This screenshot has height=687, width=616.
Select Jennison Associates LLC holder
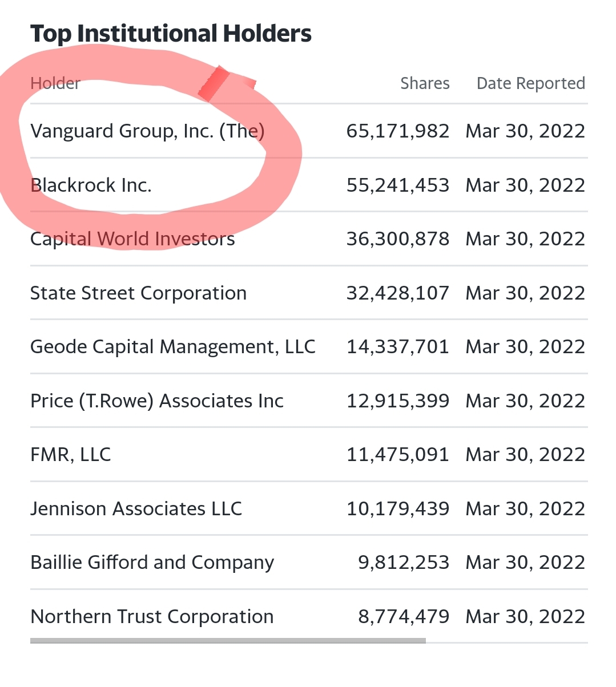pyautogui.click(x=136, y=509)
